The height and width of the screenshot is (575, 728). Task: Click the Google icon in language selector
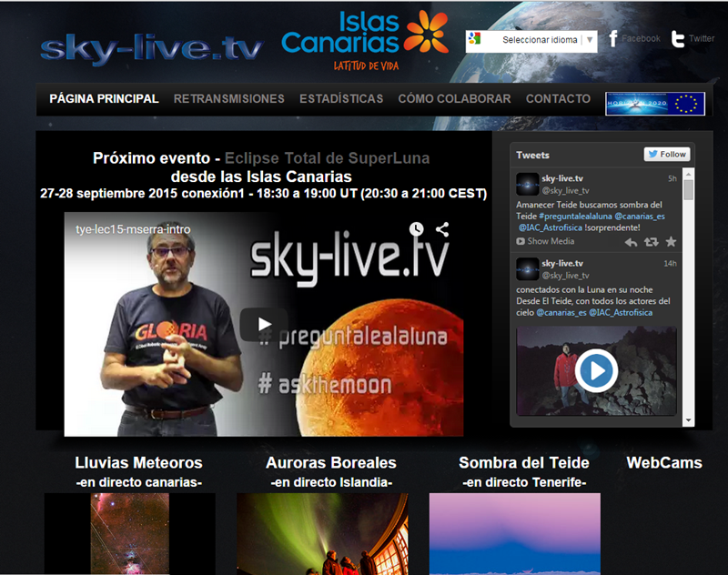474,38
